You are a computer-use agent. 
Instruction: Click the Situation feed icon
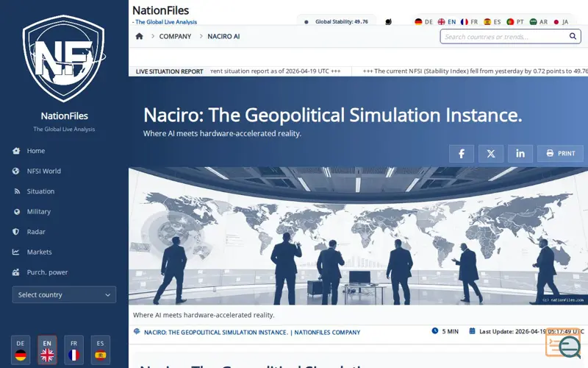point(17,191)
